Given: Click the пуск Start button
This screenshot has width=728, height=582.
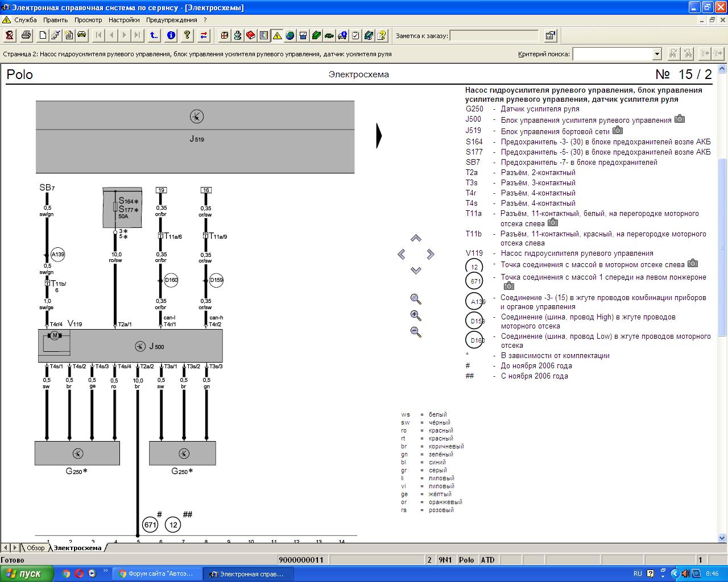Looking at the screenshot, I should 27,573.
